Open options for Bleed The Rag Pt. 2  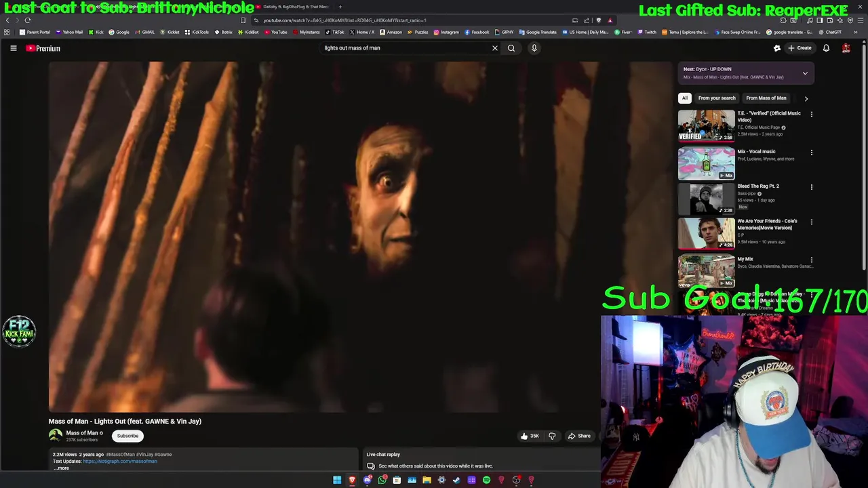pos(811,187)
